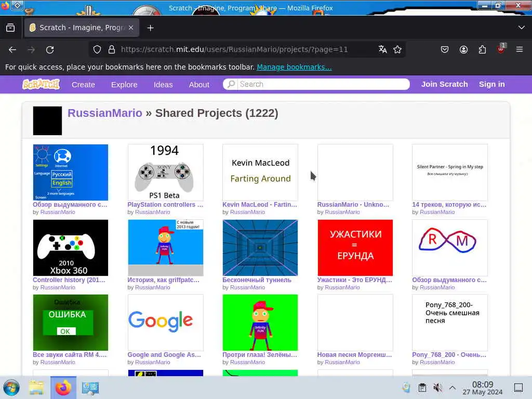
Task: Click the PlayStation controllers title link
Action: [x=165, y=205]
